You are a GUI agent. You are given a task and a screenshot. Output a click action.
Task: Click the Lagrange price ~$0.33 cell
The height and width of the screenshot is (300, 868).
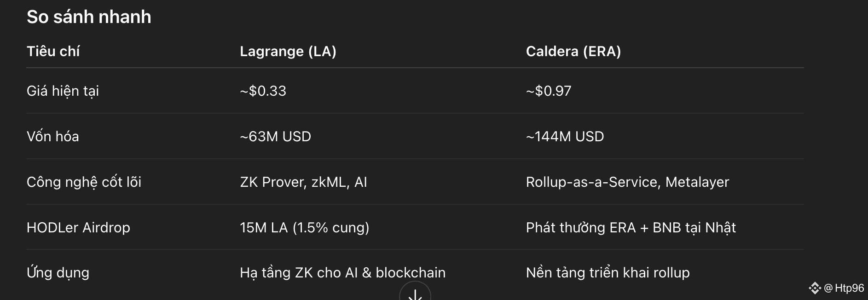263,91
